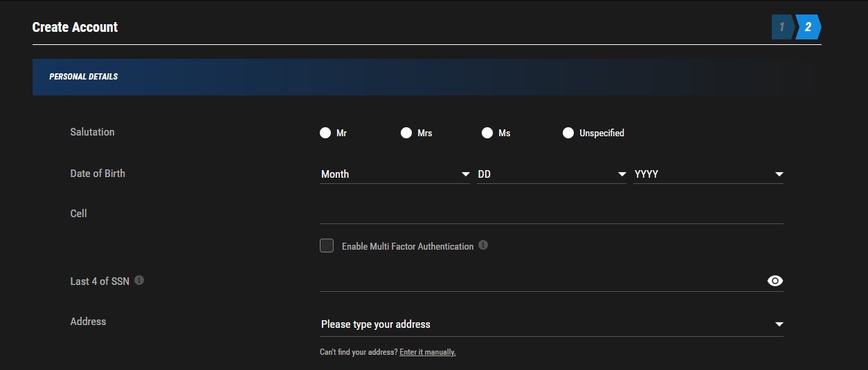Go to step 1 indicator
The width and height of the screenshot is (868, 370).
(782, 27)
